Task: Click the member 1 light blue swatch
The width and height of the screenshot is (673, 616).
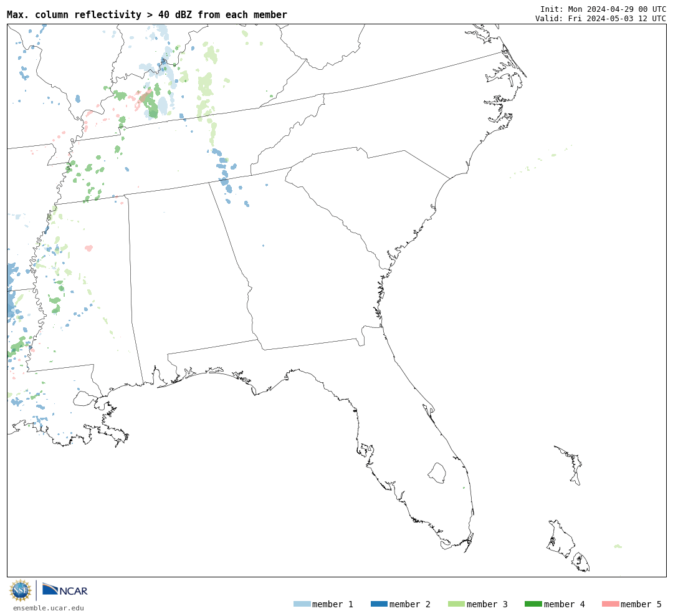Action: (x=302, y=604)
